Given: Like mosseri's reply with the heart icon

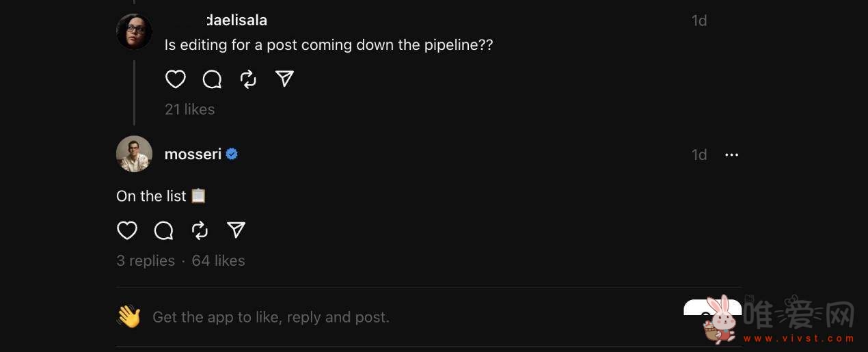Looking at the screenshot, I should [127, 230].
